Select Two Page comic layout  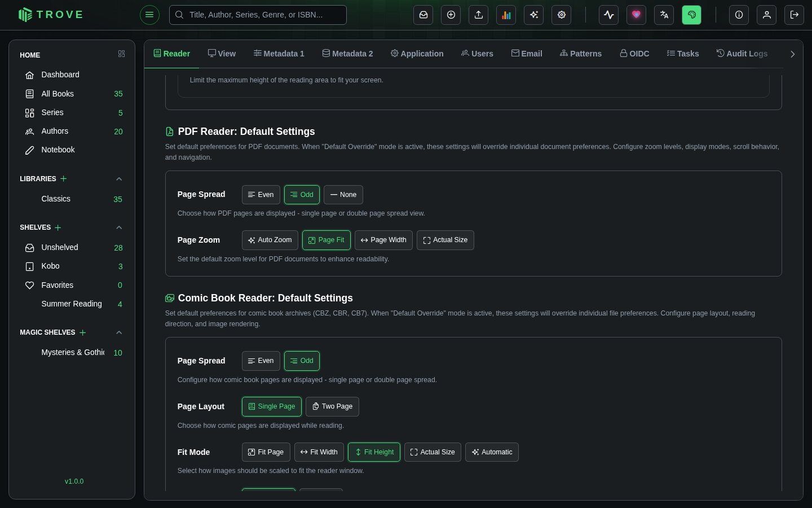click(332, 406)
